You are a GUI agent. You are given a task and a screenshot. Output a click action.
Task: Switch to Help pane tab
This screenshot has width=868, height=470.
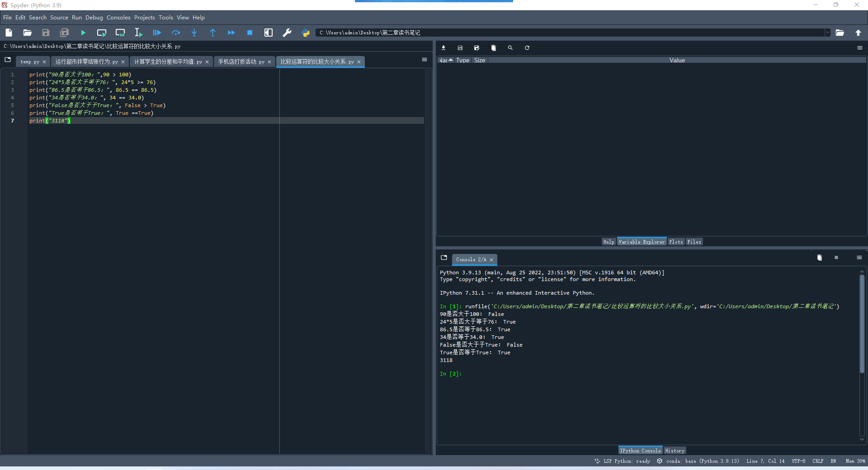tap(609, 242)
